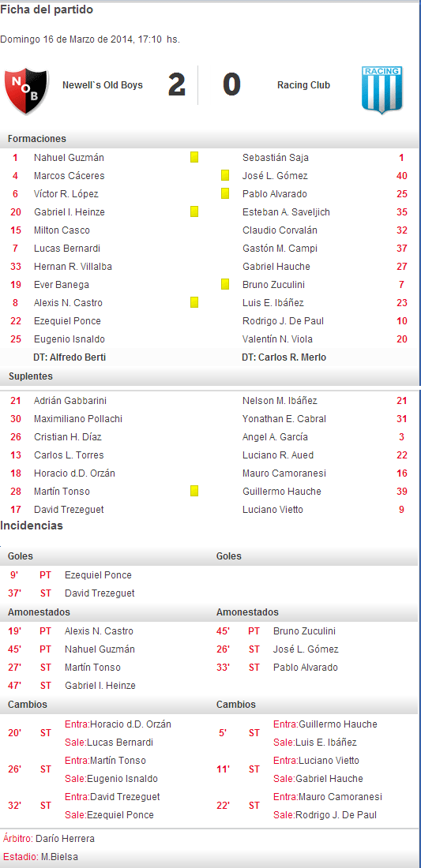Click the Racing Club crest logo
This screenshot has height=868, width=421.
click(x=382, y=90)
